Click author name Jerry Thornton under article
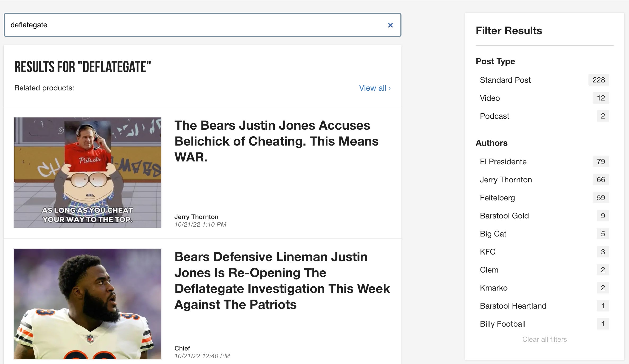Image resolution: width=629 pixels, height=364 pixels. pyautogui.click(x=196, y=217)
